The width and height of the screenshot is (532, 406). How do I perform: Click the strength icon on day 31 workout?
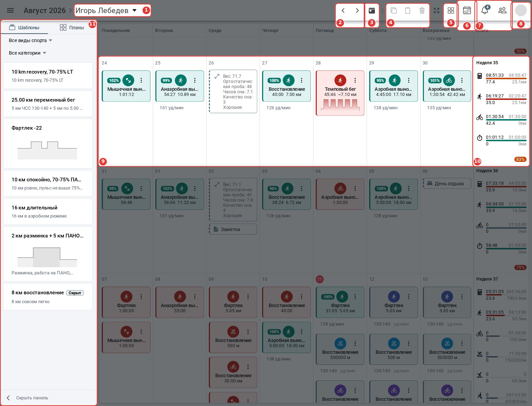pyautogui.click(x=127, y=188)
